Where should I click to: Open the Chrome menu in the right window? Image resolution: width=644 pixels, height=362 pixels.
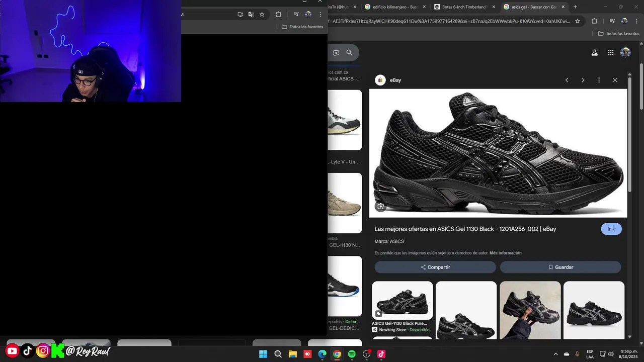(x=636, y=21)
